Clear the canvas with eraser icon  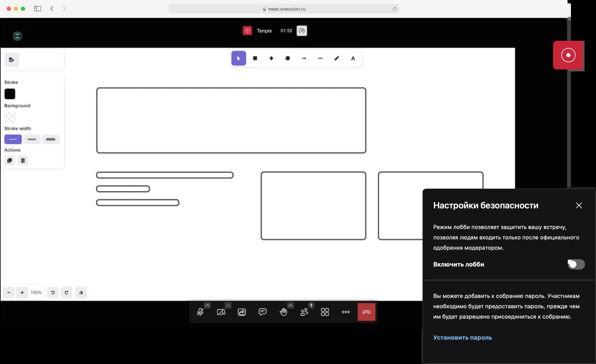[x=81, y=293]
